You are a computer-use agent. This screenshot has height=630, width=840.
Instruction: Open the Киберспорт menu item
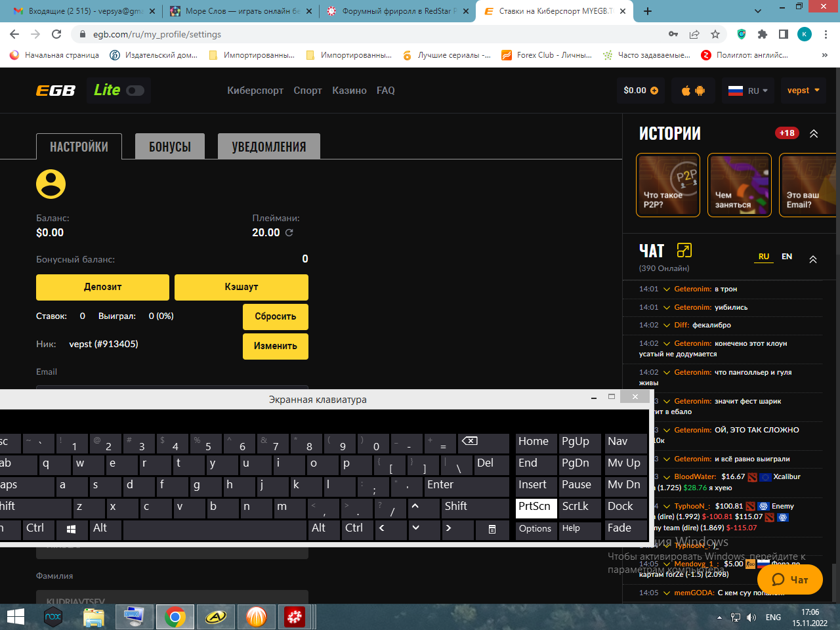[x=255, y=91]
